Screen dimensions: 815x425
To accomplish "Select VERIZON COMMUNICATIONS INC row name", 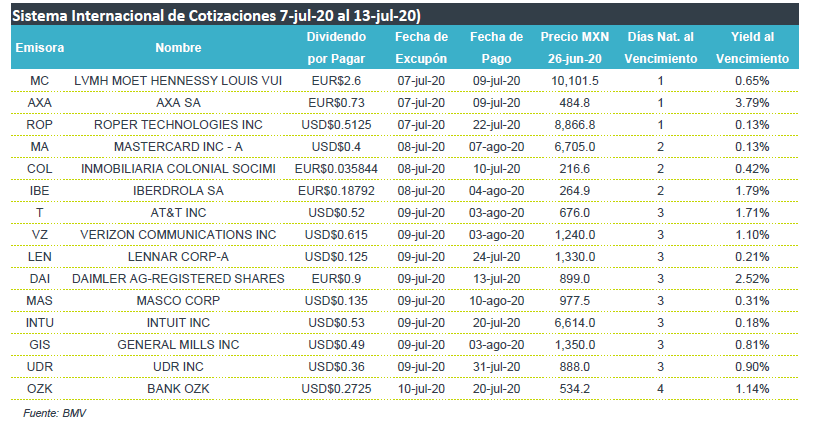I will coord(178,235).
